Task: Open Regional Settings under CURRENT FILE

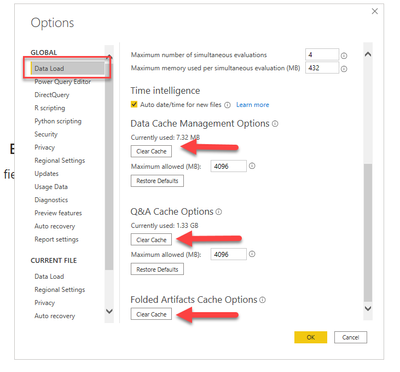Action: [x=60, y=290]
